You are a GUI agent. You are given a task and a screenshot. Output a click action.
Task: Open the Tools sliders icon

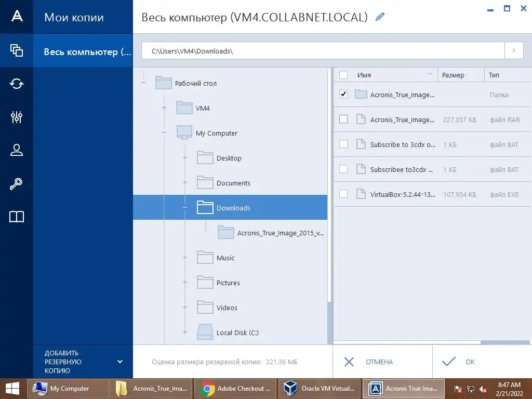tap(16, 117)
